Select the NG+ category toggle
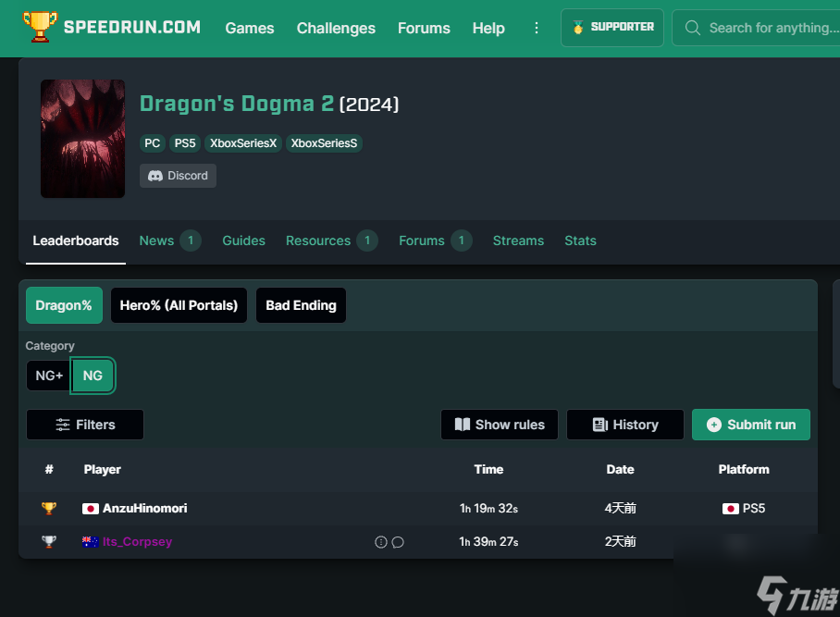Image resolution: width=840 pixels, height=617 pixels. pyautogui.click(x=49, y=376)
